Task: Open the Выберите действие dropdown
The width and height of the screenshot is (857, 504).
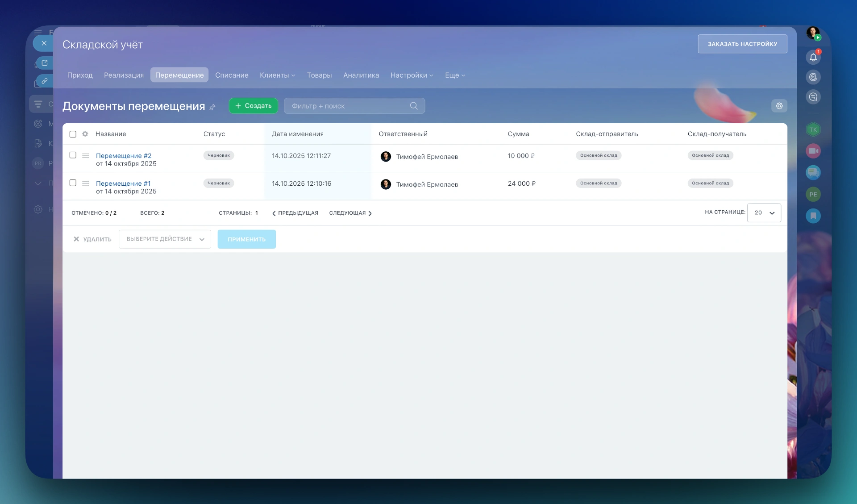Action: [165, 239]
